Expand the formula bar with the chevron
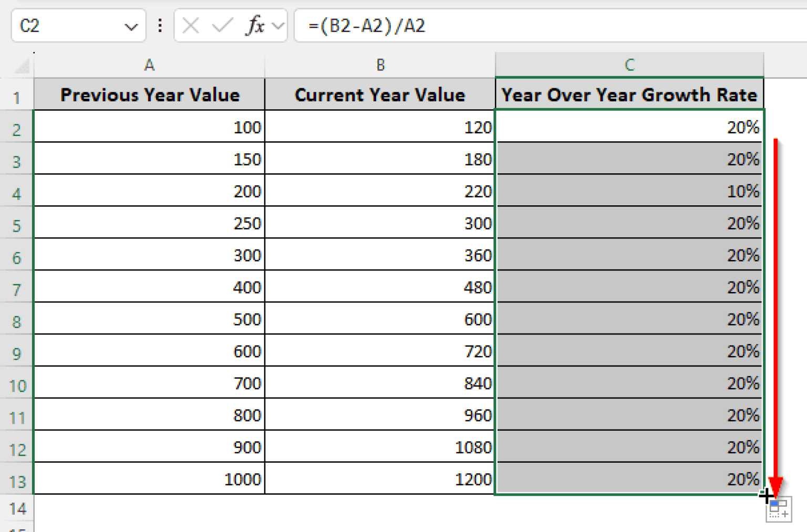 277,26
